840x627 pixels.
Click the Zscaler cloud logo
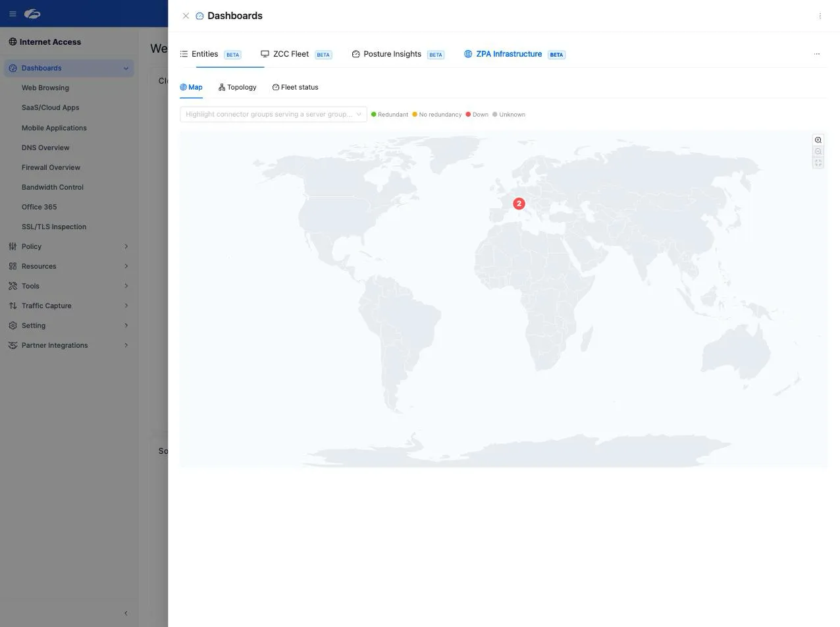(x=32, y=14)
